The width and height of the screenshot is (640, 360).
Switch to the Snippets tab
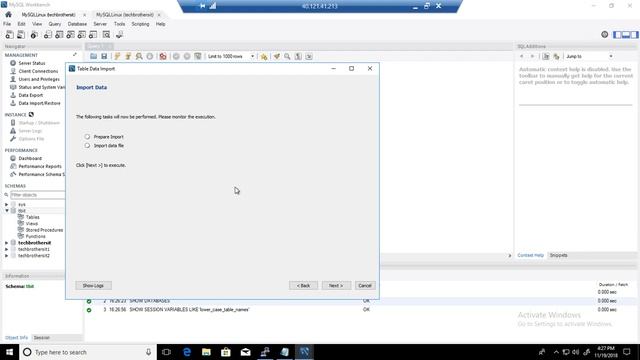pos(558,256)
